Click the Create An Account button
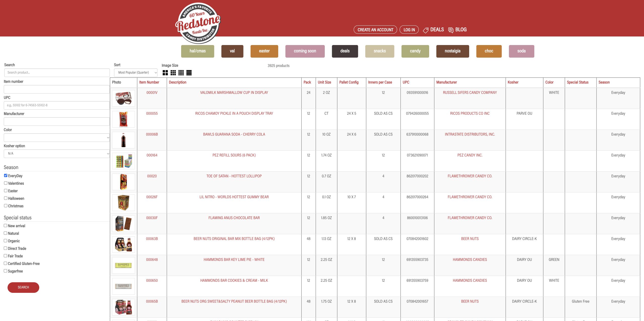Viewport: 644px width, 321px height. (375, 30)
